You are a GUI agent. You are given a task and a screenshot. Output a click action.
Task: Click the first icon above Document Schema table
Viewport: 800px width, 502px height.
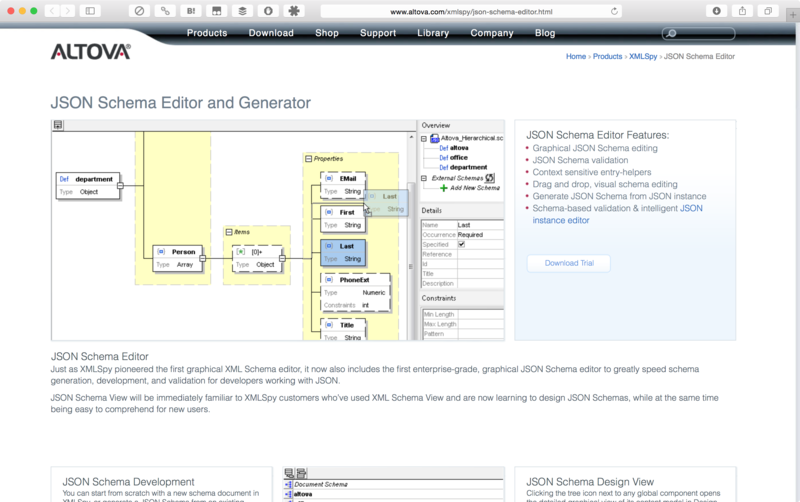[x=289, y=473]
